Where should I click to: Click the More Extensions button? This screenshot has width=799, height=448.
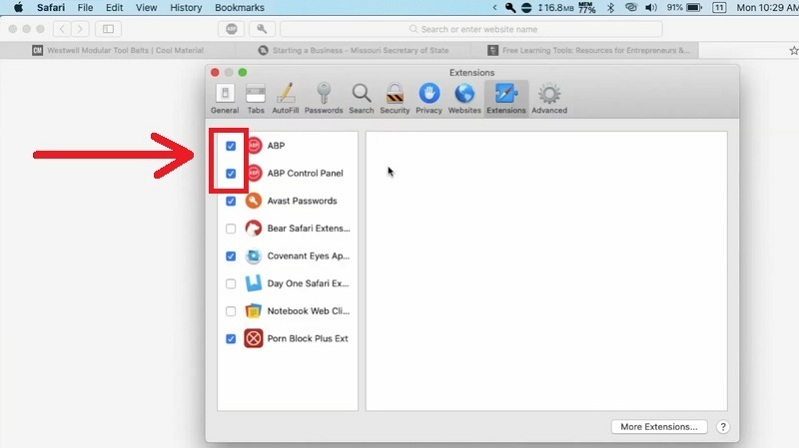tap(658, 427)
